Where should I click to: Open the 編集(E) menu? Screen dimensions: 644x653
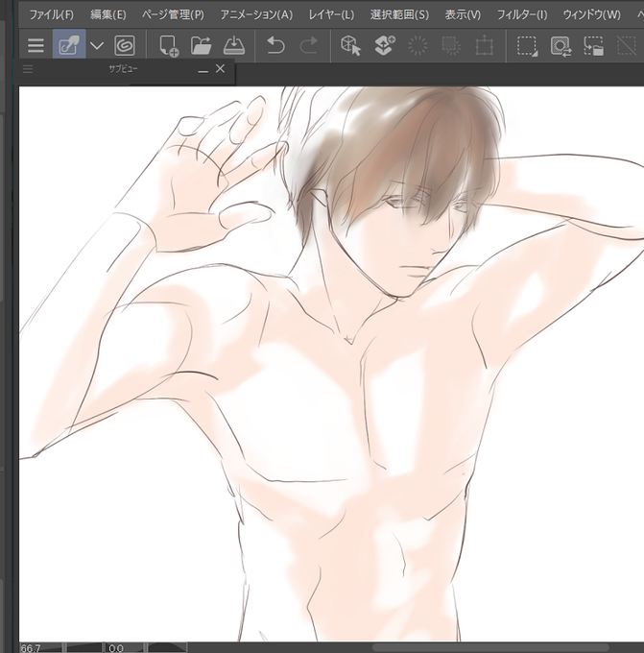coord(108,15)
